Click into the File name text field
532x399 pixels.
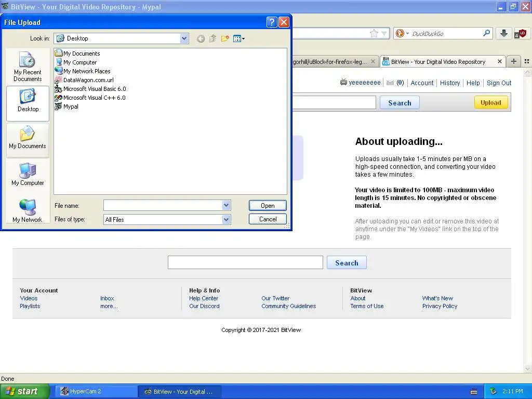point(163,205)
